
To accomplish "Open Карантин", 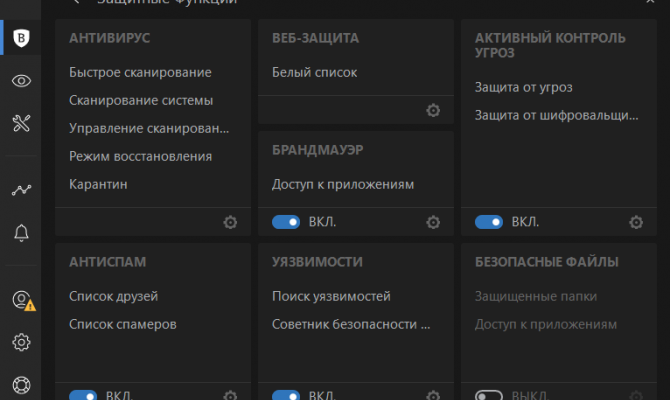I will click(x=98, y=184).
